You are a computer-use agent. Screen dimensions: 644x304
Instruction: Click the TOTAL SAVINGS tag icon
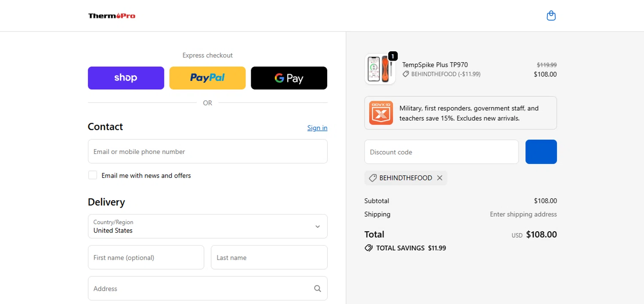point(368,248)
